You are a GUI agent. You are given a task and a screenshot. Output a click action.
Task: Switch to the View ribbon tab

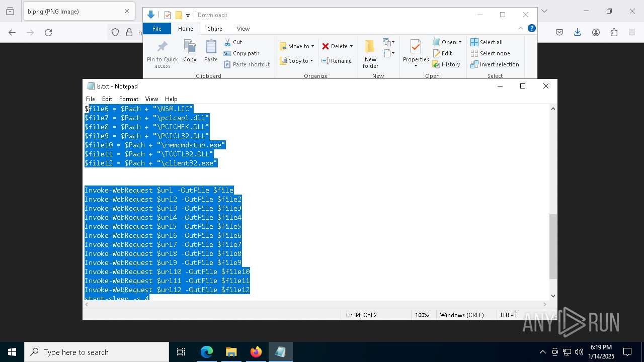[243, 29]
